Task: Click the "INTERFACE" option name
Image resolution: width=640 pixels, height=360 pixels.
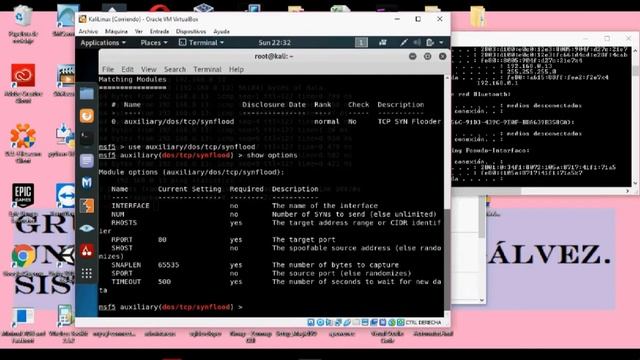Action: click(130, 206)
